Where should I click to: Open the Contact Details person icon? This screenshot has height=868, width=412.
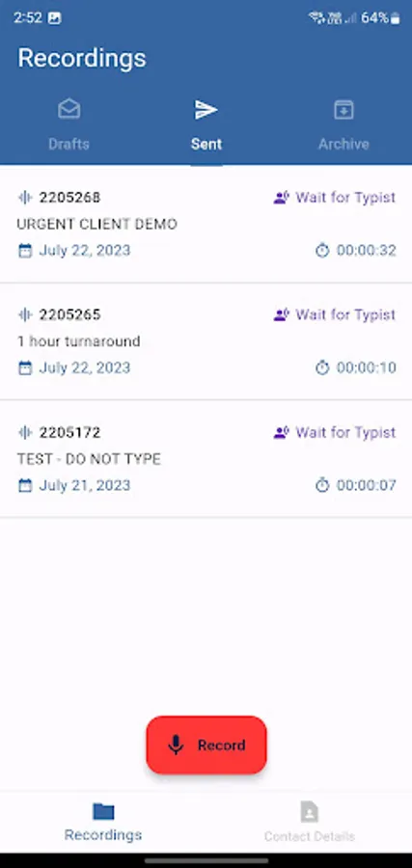click(309, 812)
